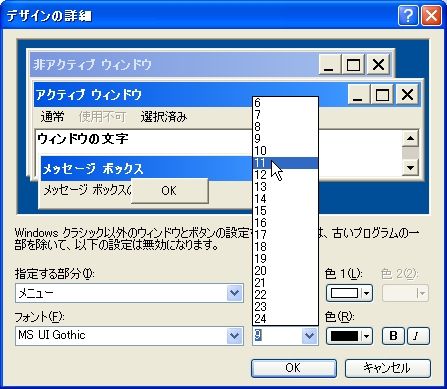
Task: Click close X of active preview window
Action: click(x=407, y=95)
